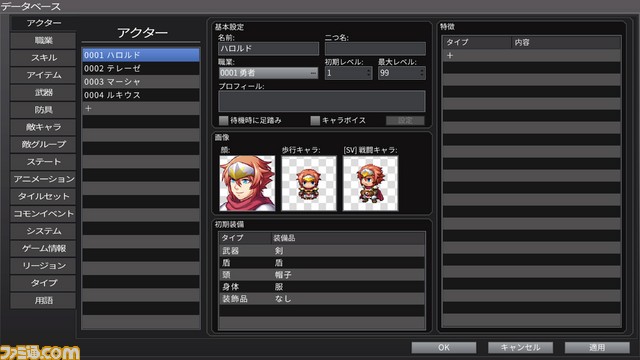Viewport: 640px width, 360px height.
Task: Select actor 0001 ハロルド
Action: pyautogui.click(x=141, y=55)
